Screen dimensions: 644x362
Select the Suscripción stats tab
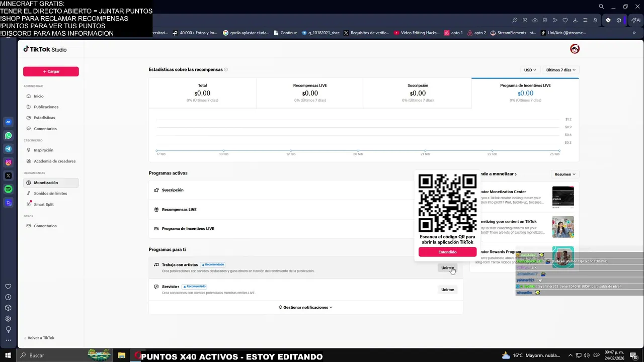click(418, 93)
